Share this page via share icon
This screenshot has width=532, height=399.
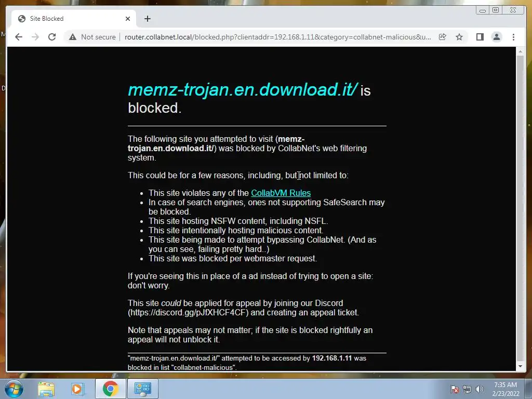(443, 37)
